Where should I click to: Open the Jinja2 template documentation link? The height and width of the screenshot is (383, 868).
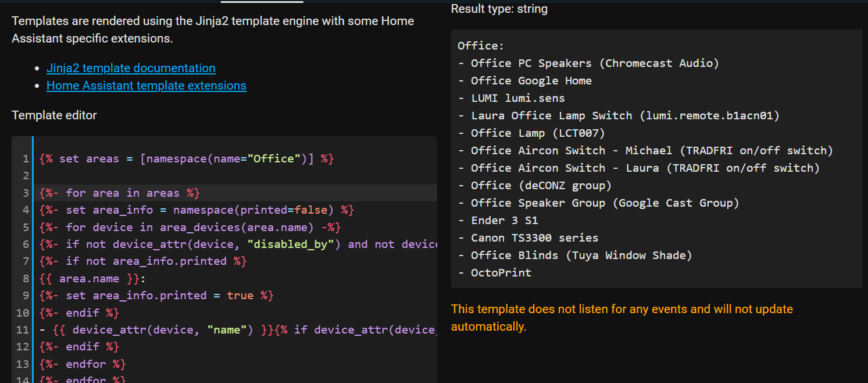131,68
